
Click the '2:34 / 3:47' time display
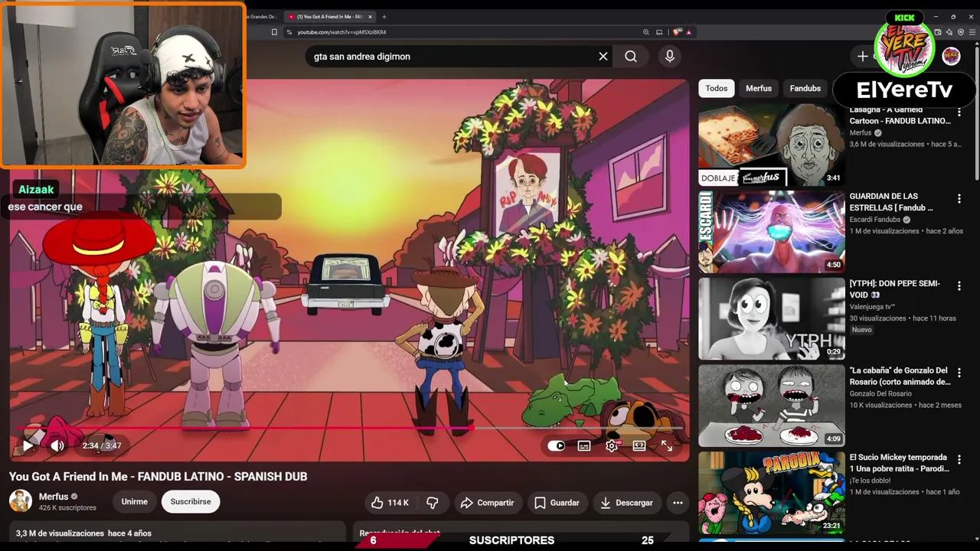pyautogui.click(x=102, y=445)
